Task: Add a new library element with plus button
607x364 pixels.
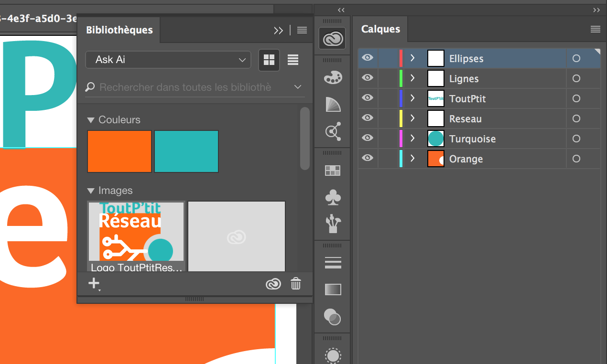Action: 94,283
